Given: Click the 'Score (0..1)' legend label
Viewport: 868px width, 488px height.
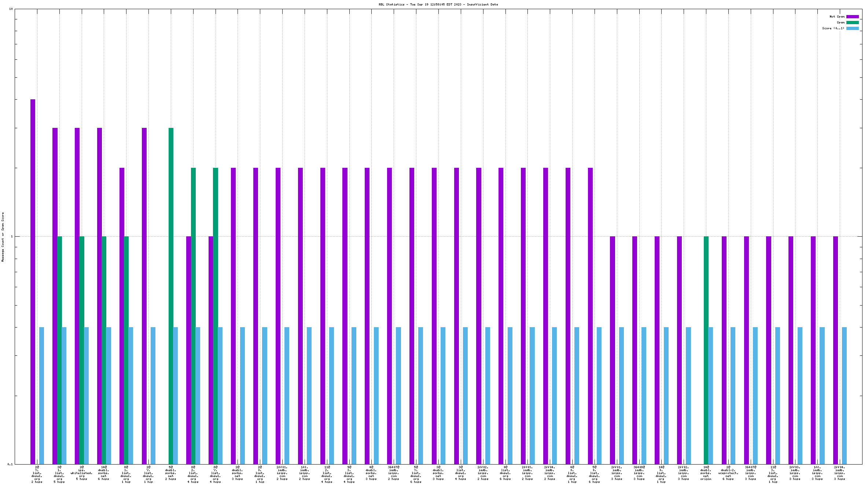Looking at the screenshot, I should 833,28.
